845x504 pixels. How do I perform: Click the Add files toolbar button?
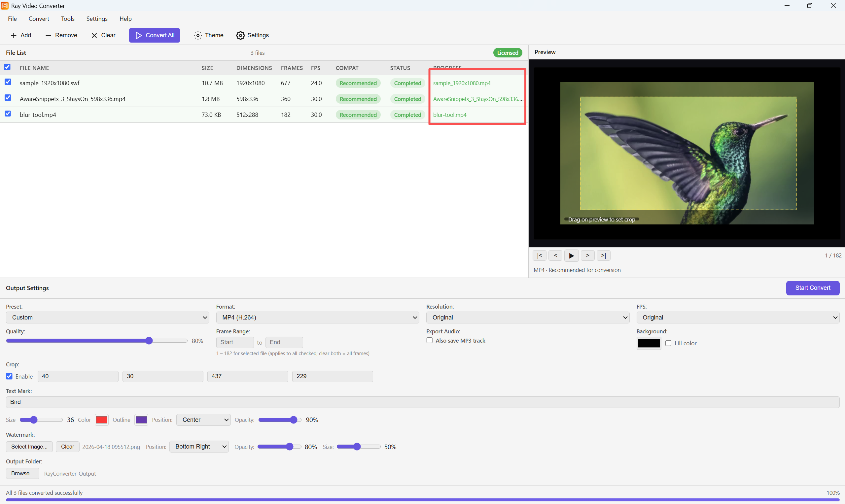tap(21, 35)
